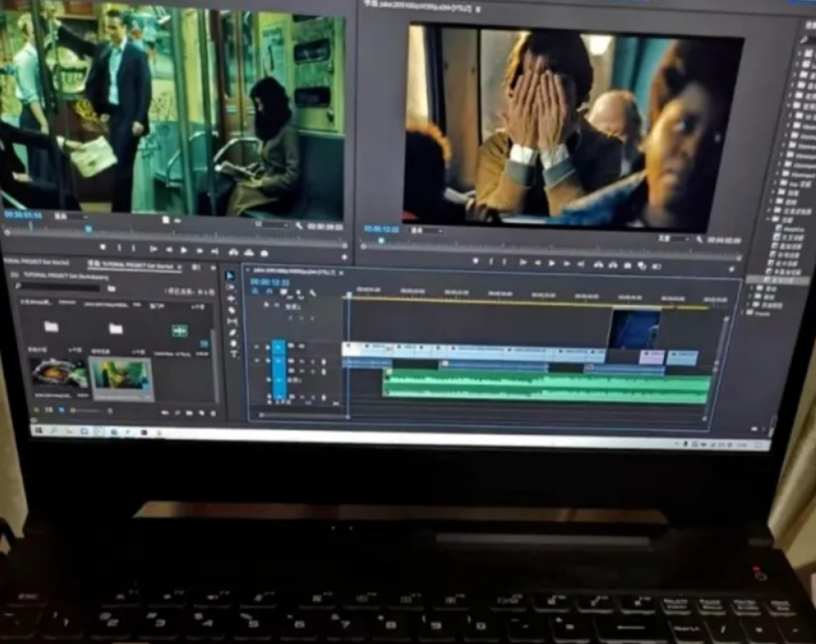This screenshot has width=816, height=644.
Task: Open Program monitor zoom level dropdown
Action: [x=426, y=231]
